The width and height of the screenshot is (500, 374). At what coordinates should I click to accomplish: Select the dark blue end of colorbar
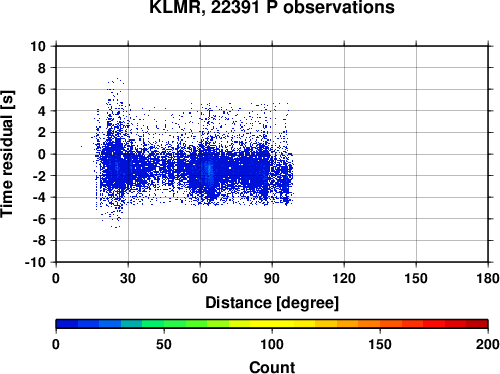[x=67, y=324]
